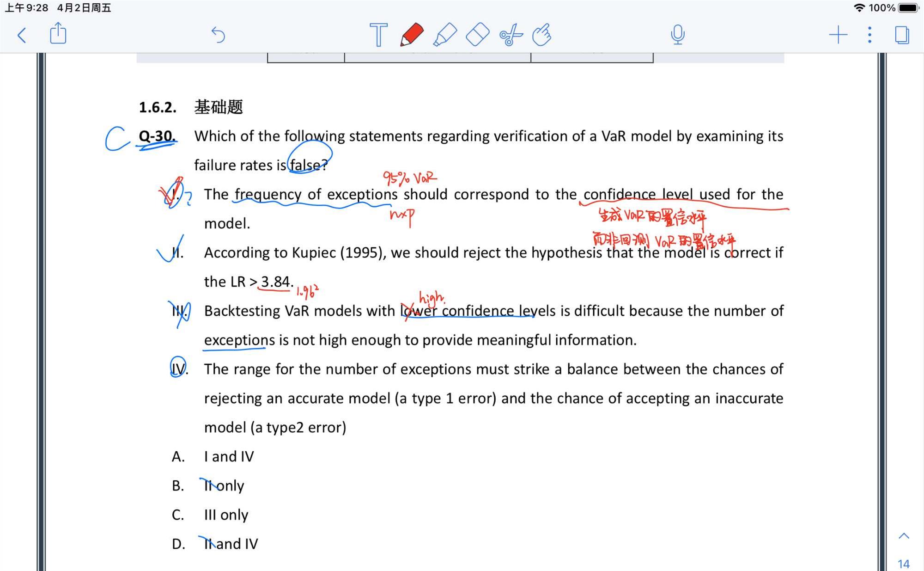Tap the plus to add content
This screenshot has height=571, width=924.
click(838, 35)
